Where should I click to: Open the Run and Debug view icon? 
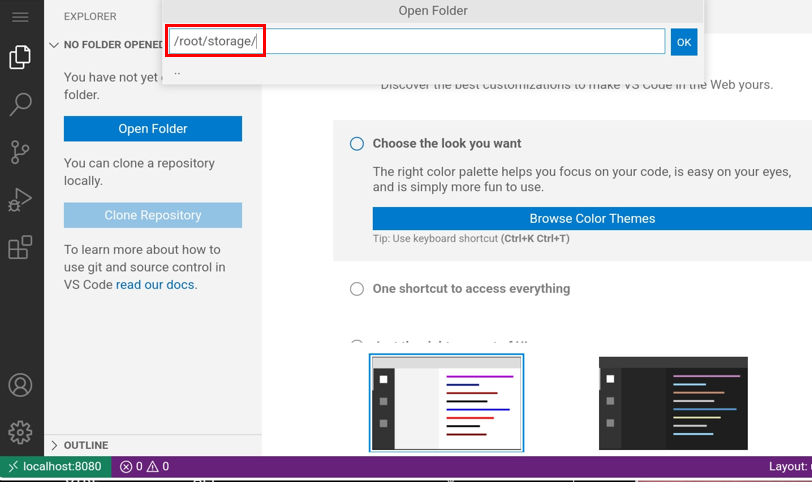(20, 200)
